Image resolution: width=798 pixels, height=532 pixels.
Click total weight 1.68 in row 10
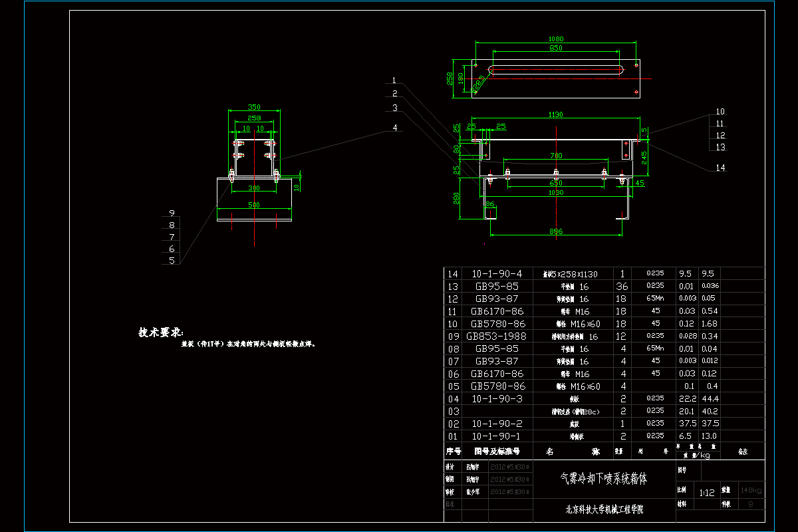pyautogui.click(x=710, y=323)
